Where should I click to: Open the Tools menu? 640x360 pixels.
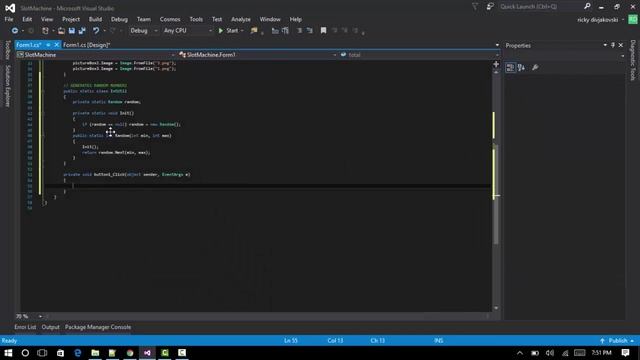coord(196,19)
